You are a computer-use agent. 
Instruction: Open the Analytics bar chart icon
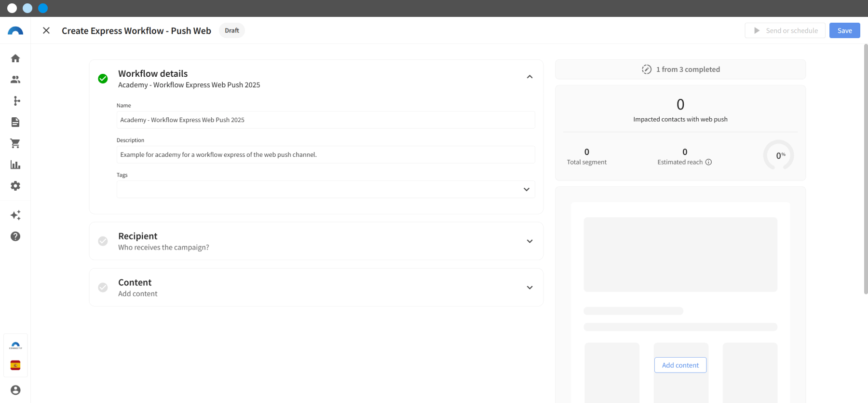pos(15,165)
